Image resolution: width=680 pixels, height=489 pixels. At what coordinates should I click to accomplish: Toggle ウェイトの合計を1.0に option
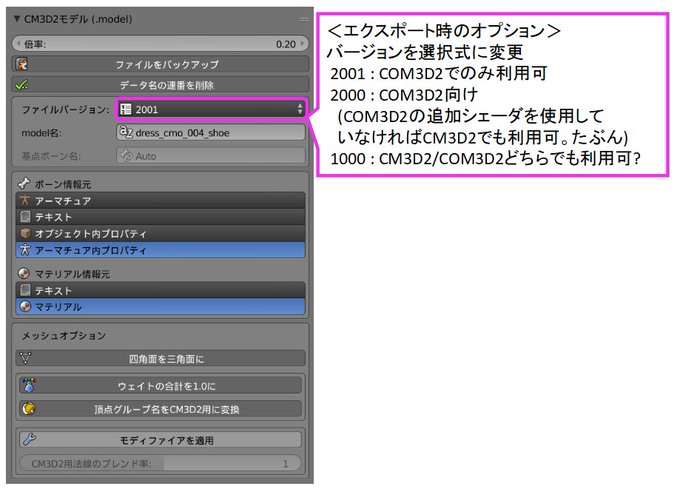click(160, 386)
